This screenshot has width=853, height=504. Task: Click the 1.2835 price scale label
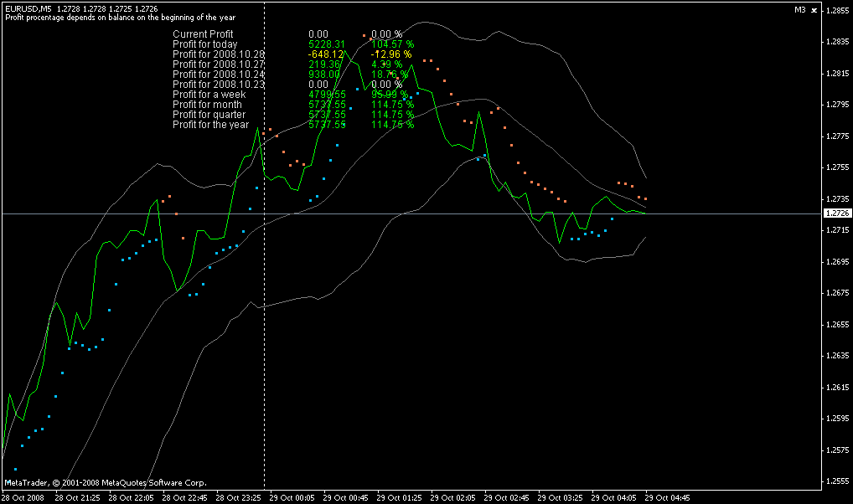(838, 42)
